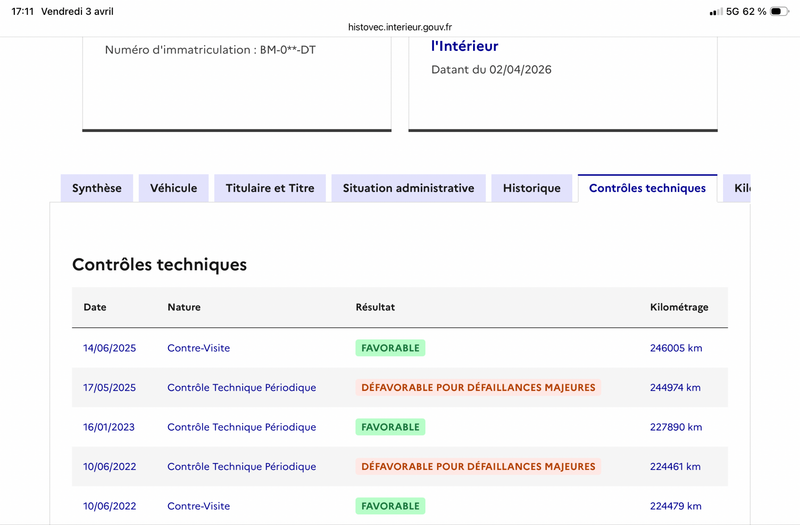Viewport: 800px width, 525px height.
Task: Open the partially visible tab after Contrôles techniques
Action: (x=738, y=188)
